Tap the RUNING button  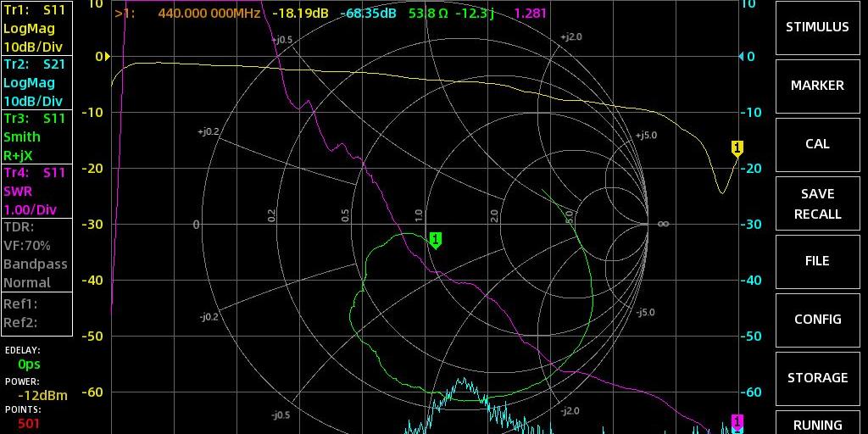tap(817, 424)
